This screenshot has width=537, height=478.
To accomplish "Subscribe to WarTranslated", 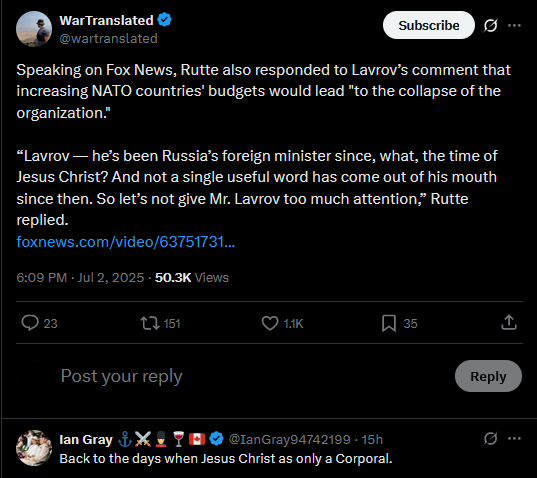I will tap(429, 25).
